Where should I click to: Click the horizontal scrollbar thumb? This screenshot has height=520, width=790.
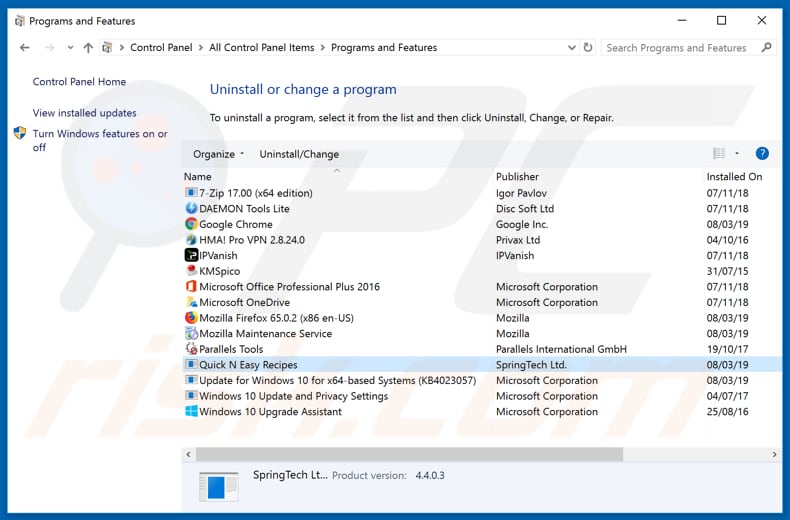409,454
